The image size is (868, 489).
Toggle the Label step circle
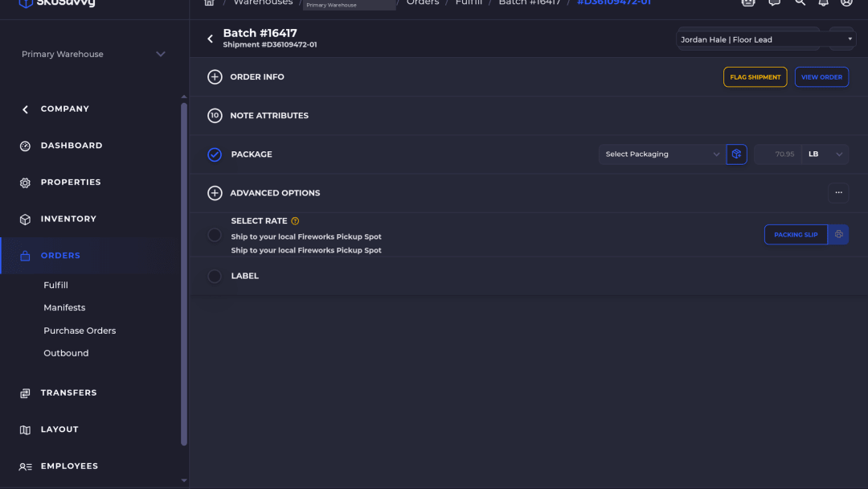coord(215,276)
